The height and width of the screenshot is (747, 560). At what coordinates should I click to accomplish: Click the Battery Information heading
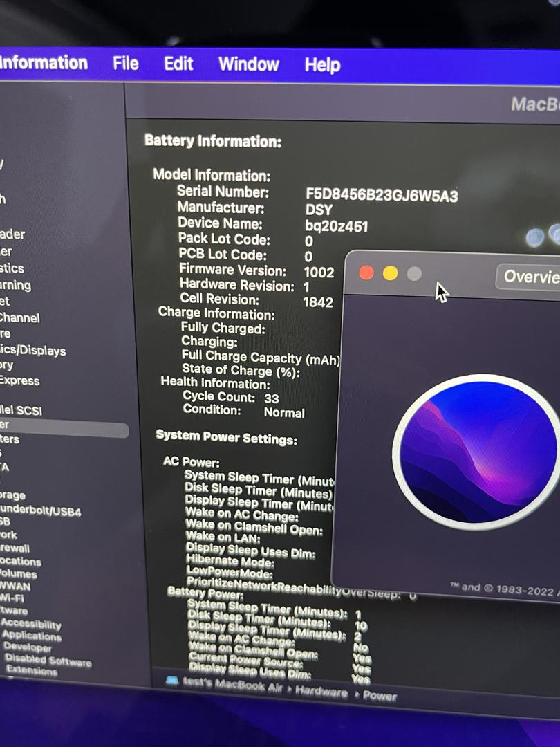tap(213, 141)
